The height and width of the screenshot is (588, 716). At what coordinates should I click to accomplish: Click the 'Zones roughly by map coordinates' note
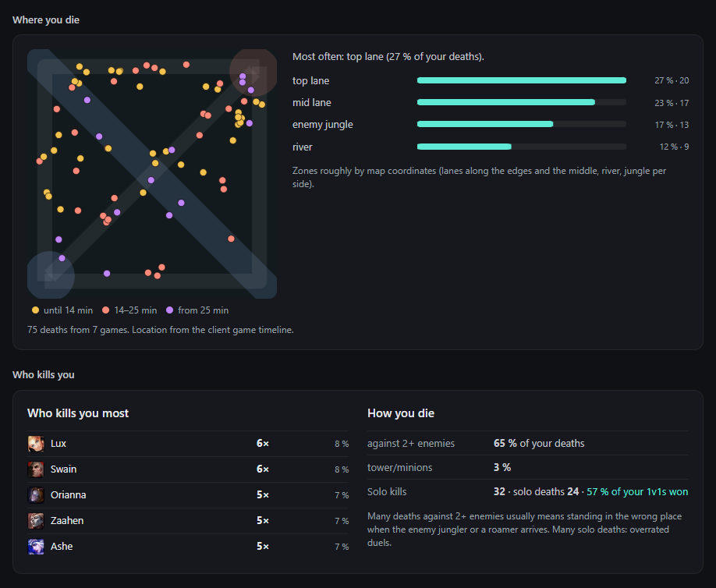point(479,177)
